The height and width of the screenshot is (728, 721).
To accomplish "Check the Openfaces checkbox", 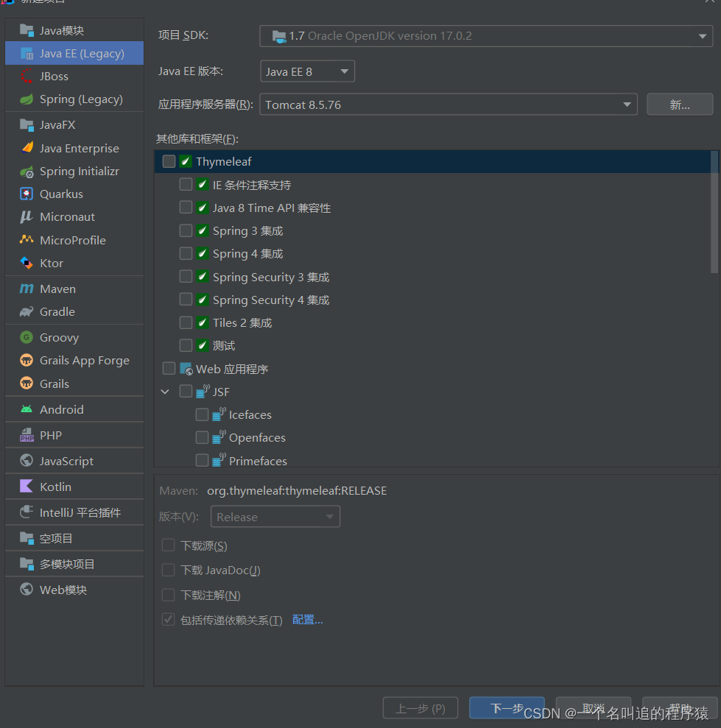I will pyautogui.click(x=202, y=437).
